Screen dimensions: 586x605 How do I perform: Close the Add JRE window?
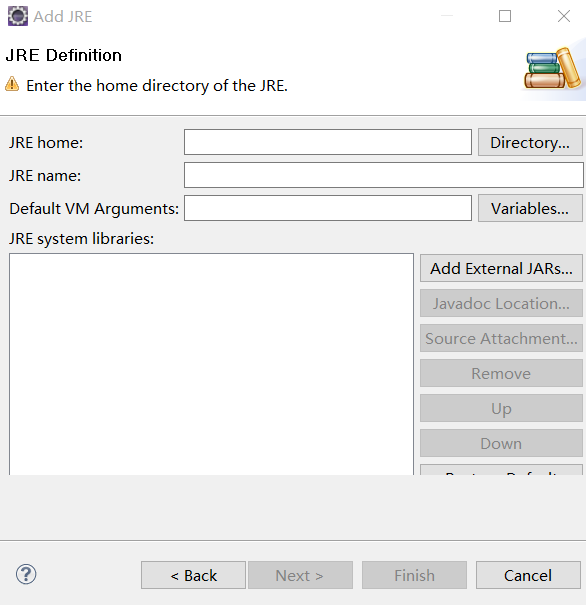pyautogui.click(x=564, y=16)
